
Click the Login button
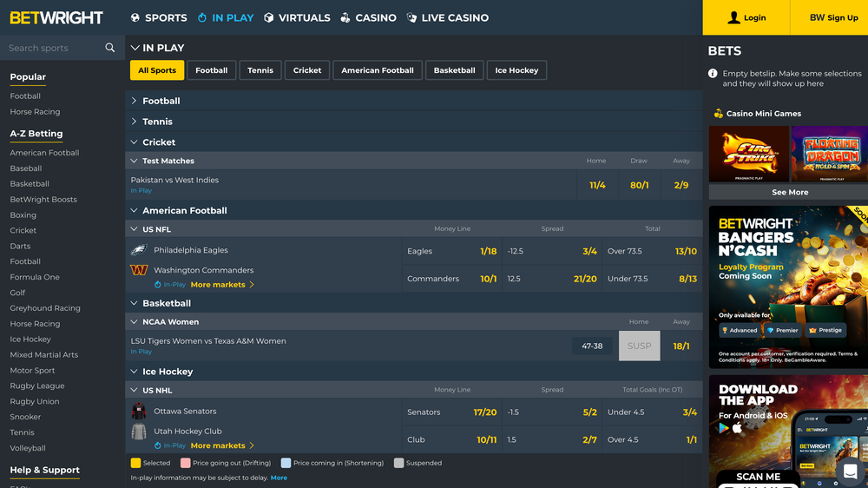[746, 17]
